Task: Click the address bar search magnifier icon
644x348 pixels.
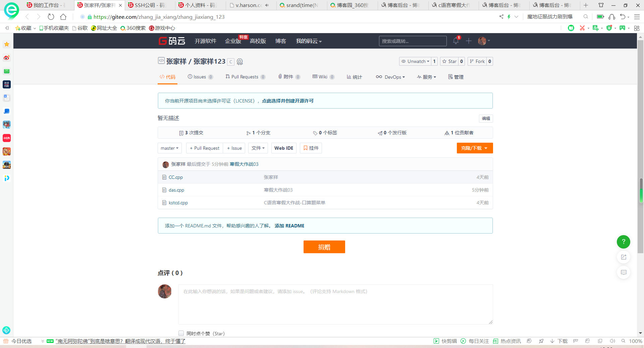Action: (x=586, y=17)
